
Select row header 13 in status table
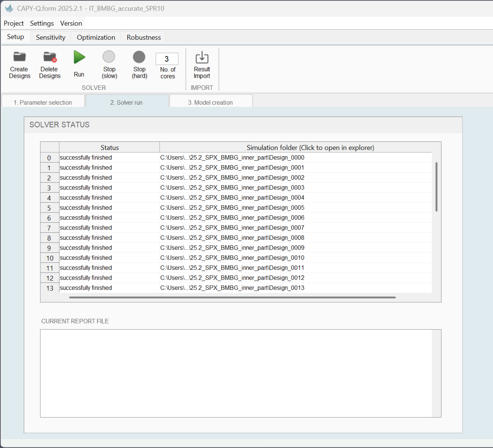[50, 288]
